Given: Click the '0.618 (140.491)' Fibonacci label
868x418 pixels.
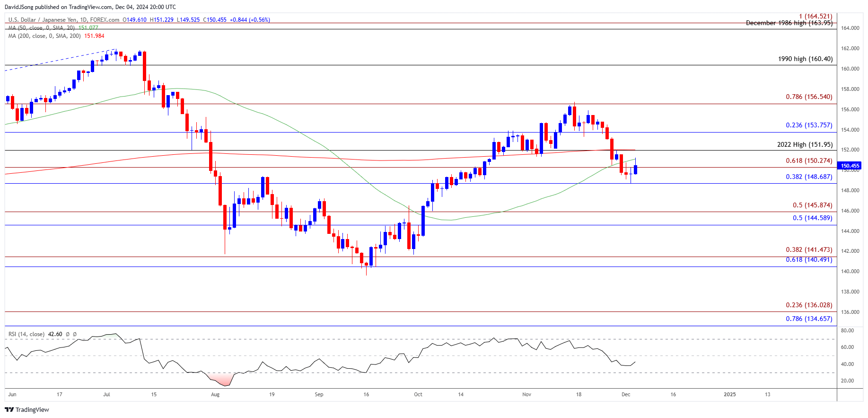Looking at the screenshot, I should [809, 260].
